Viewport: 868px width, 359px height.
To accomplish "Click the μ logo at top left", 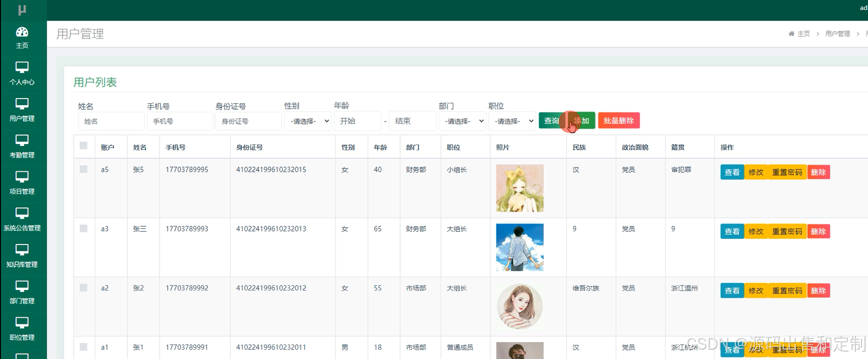I will pos(22,10).
